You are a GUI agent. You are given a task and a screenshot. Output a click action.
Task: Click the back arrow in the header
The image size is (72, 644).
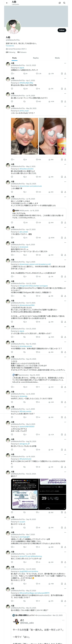7,3
